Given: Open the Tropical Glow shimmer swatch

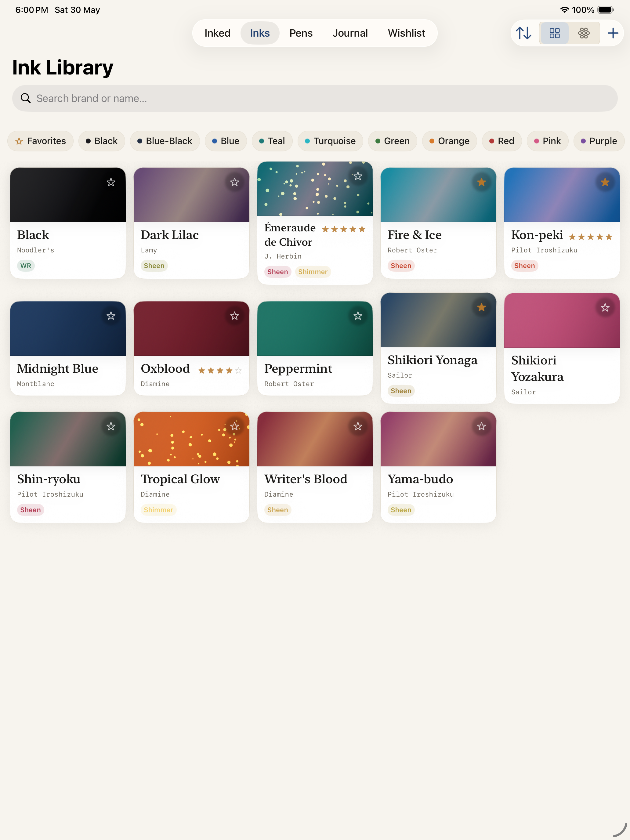Looking at the screenshot, I should coord(191,439).
